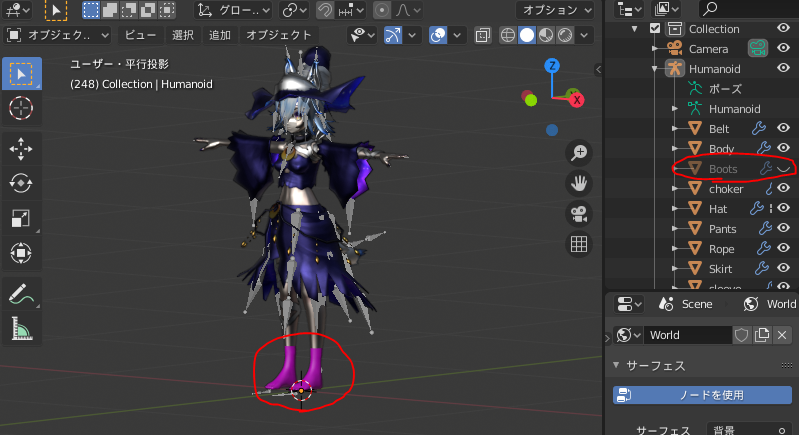
Task: Hide the choker object
Action: [x=784, y=188]
